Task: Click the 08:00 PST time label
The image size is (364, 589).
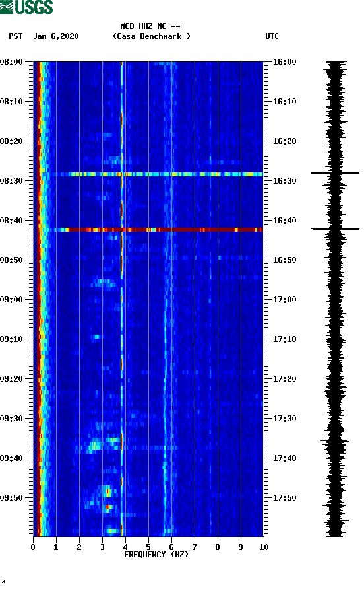Action: [x=11, y=61]
